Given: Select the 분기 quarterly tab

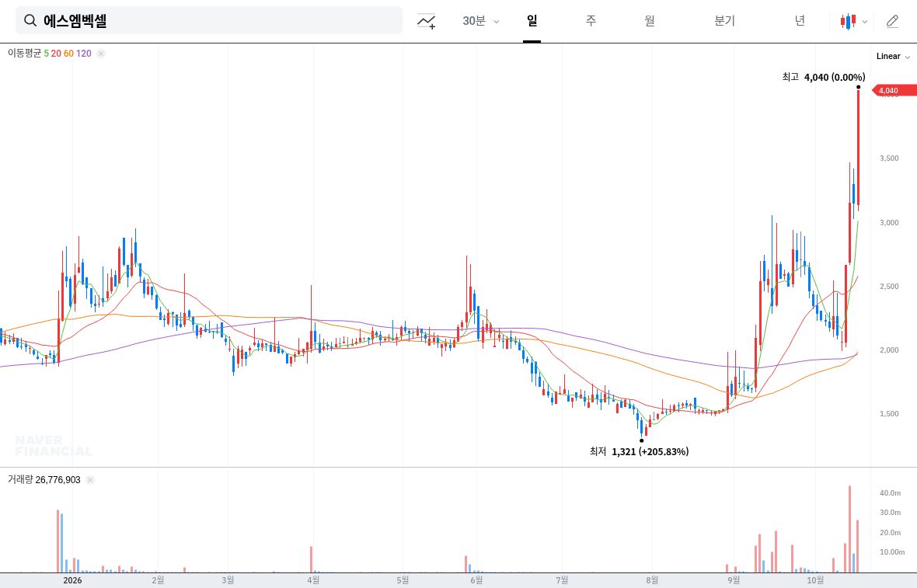Looking at the screenshot, I should 724,21.
